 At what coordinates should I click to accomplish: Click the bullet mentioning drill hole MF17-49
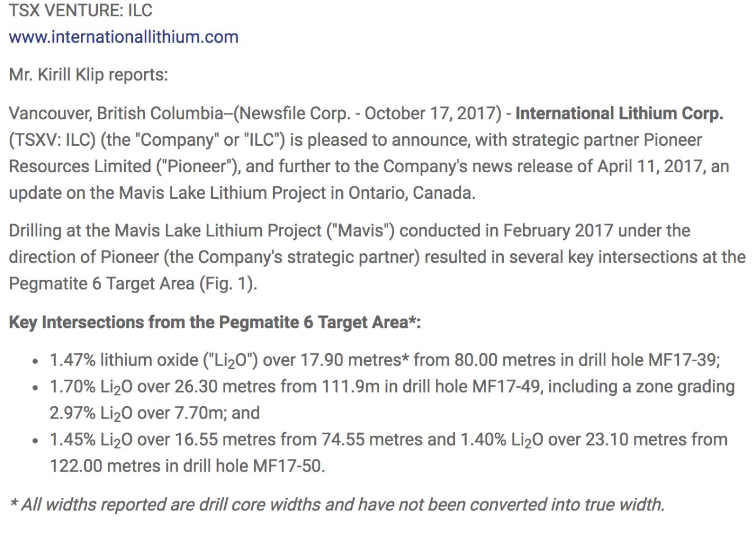click(392, 400)
